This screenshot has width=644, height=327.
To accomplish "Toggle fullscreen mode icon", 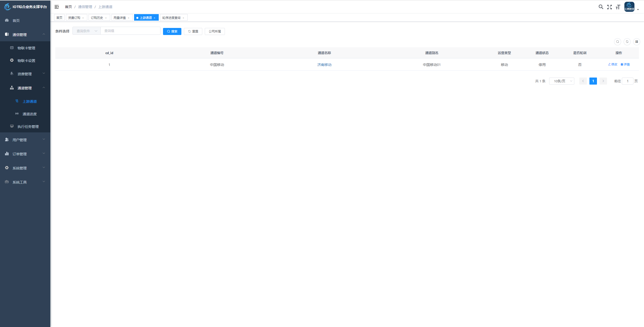I will [x=609, y=7].
